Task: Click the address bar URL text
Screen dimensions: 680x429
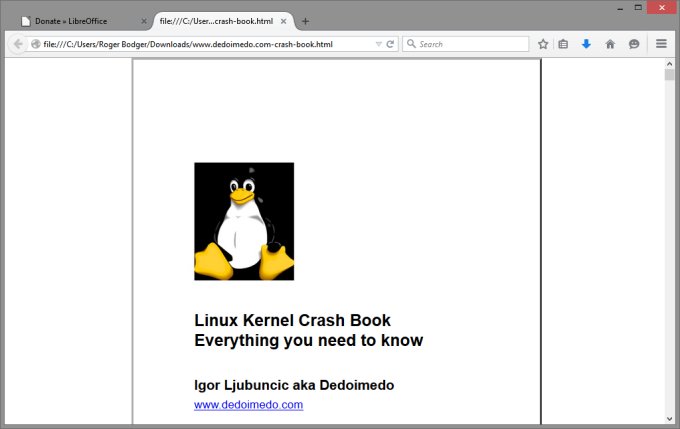Action: click(188, 44)
